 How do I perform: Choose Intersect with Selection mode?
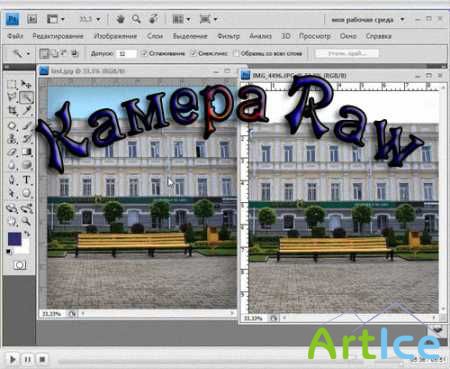coord(75,53)
